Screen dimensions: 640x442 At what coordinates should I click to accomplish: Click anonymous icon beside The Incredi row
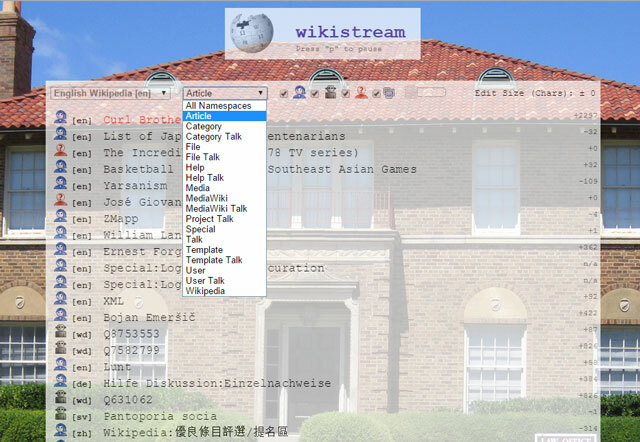pyautogui.click(x=60, y=150)
